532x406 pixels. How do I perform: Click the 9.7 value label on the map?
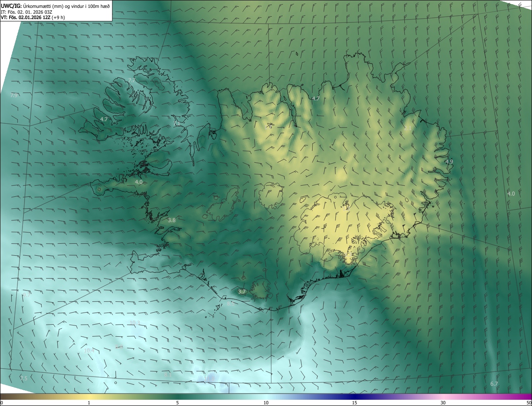coord(26,295)
